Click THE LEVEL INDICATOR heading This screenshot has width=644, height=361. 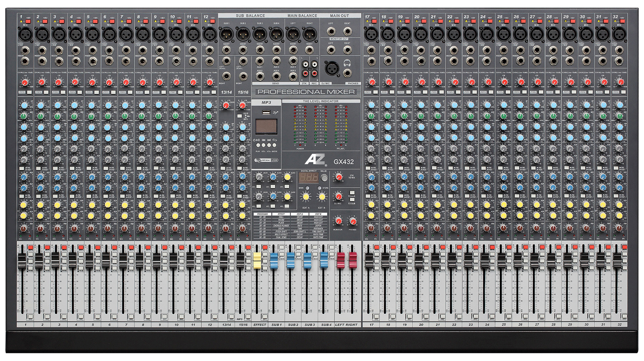tap(321, 101)
